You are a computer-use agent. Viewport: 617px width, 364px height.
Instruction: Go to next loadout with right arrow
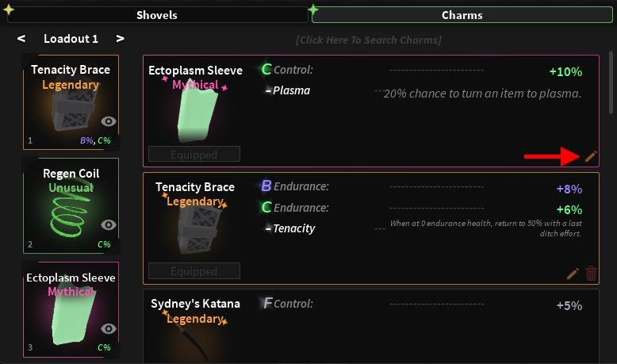(120, 38)
